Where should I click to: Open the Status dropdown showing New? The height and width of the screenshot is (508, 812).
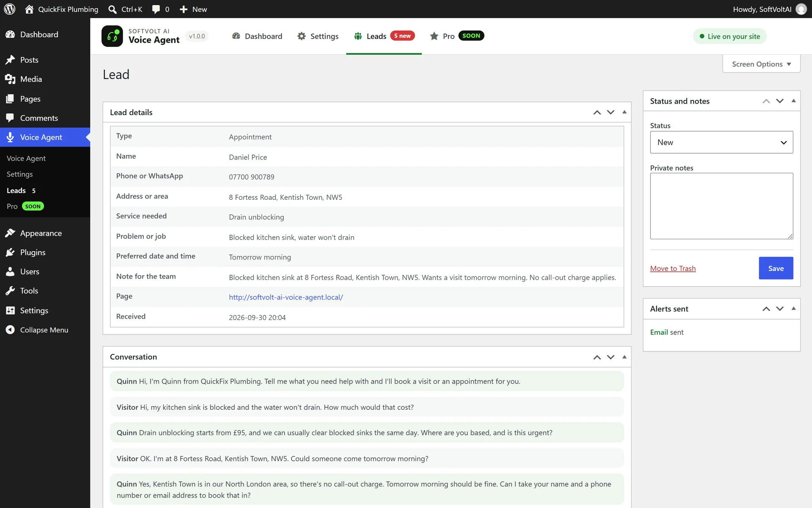click(x=721, y=142)
